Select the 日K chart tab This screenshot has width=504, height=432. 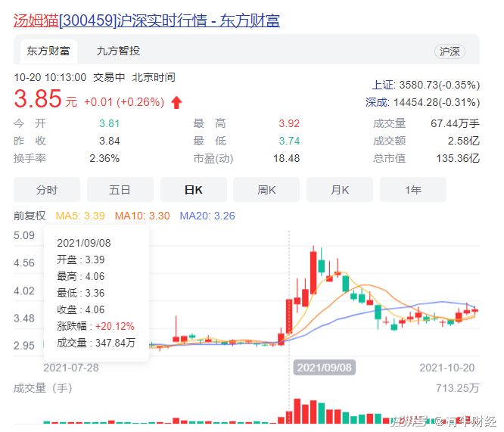tap(194, 190)
